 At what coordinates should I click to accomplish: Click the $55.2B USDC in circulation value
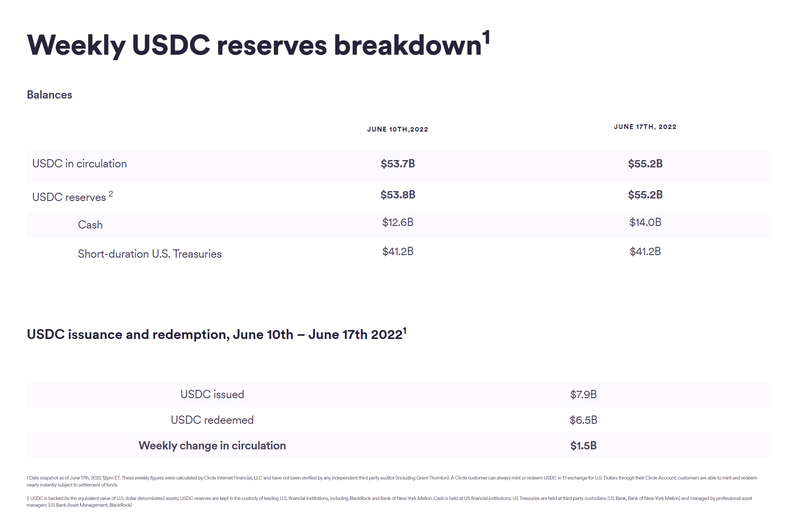[645, 164]
